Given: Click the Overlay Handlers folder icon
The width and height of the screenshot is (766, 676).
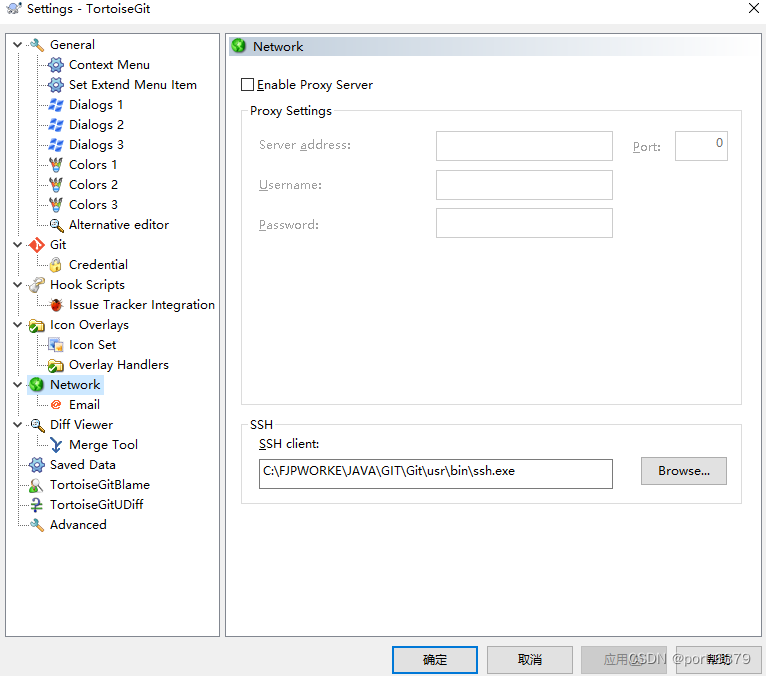Looking at the screenshot, I should (56, 365).
